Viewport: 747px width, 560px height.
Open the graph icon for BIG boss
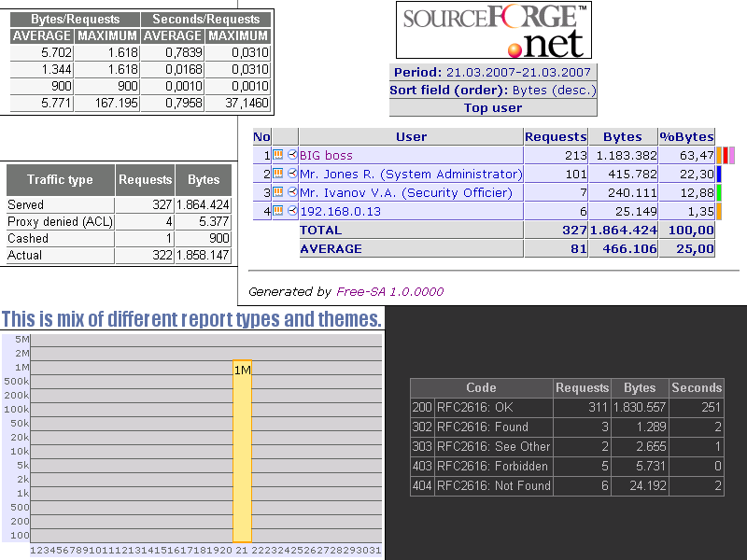click(277, 155)
